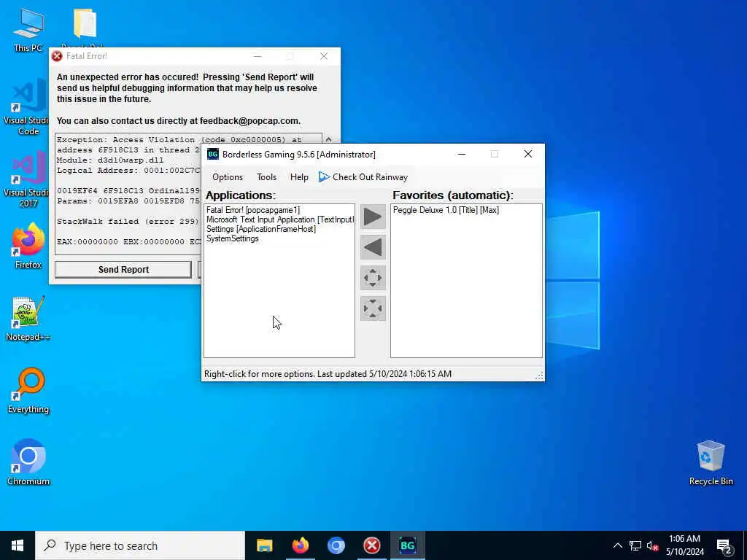This screenshot has width=747, height=560.
Task: Open the Tools menu
Action: [x=267, y=177]
